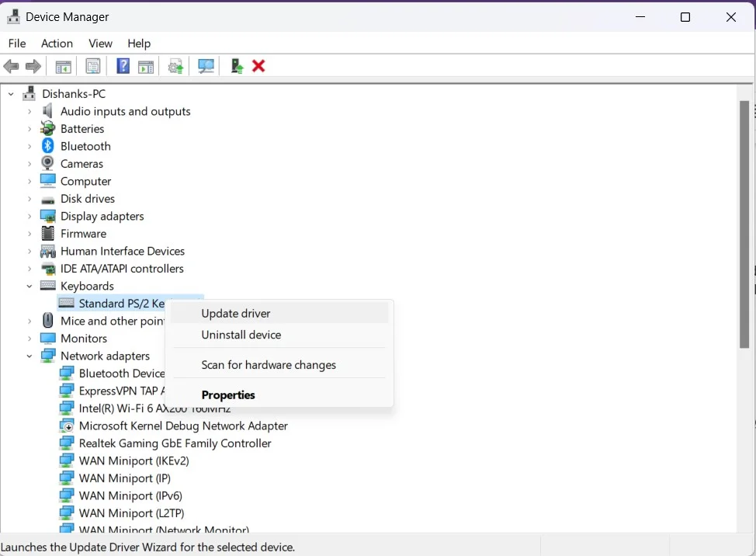Viewport: 756px width, 556px height.
Task: Select WAN Miniport (IKEv2) entry
Action: pos(134,460)
